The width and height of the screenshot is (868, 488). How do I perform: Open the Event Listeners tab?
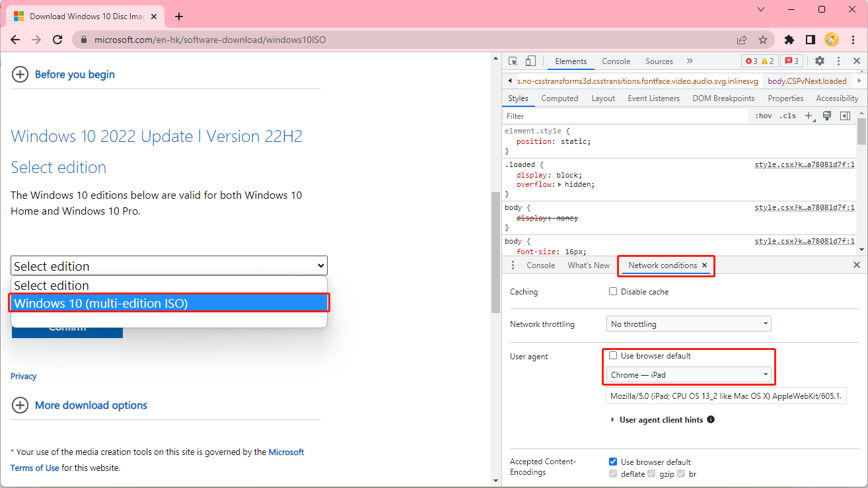point(653,98)
